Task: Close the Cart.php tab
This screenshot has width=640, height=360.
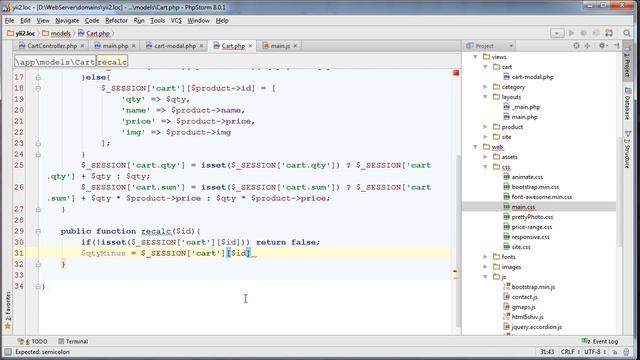Action: 250,46
